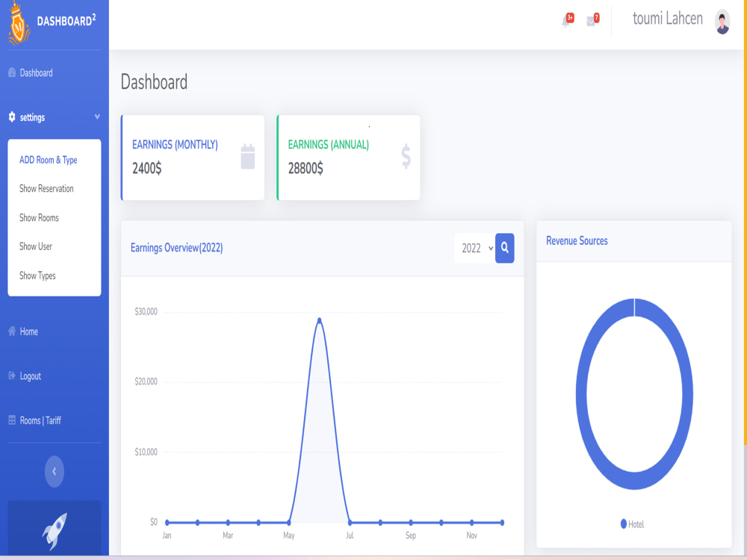Open the notifications bell icon
This screenshot has height=560, width=747.
(x=566, y=20)
